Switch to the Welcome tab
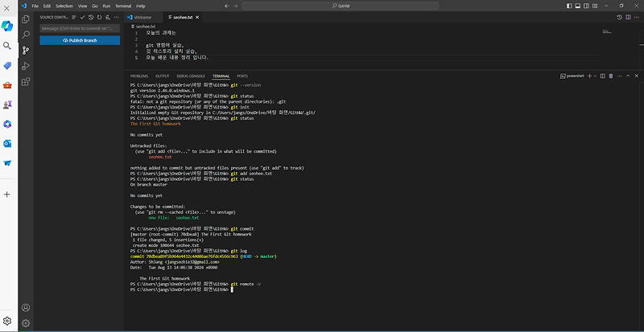The image size is (644, 332). (x=142, y=17)
